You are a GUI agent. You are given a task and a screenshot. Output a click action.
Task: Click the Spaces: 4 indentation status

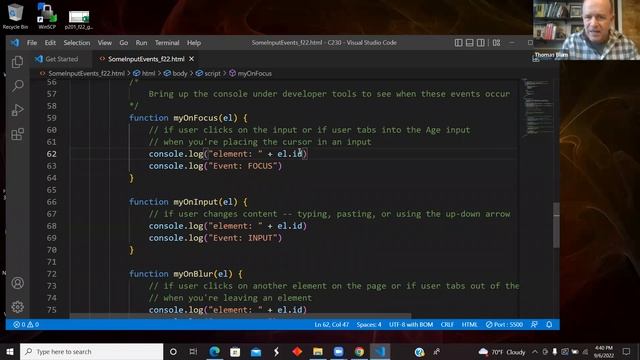click(369, 324)
